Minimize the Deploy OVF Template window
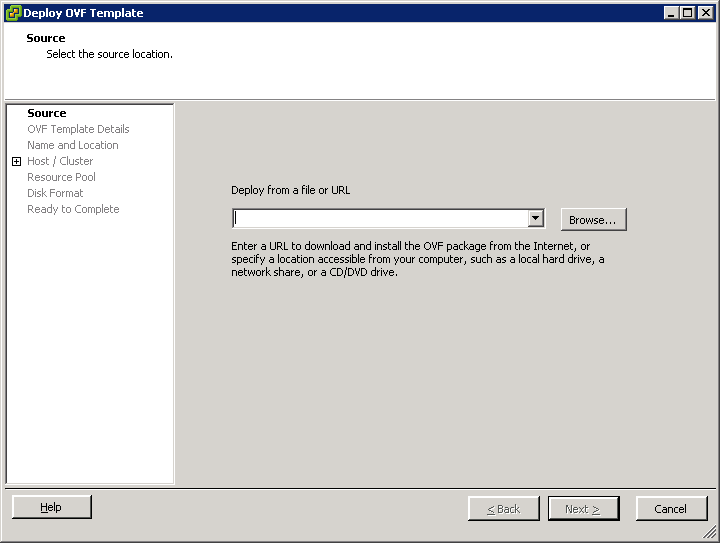Image resolution: width=720 pixels, height=543 pixels. [x=671, y=13]
